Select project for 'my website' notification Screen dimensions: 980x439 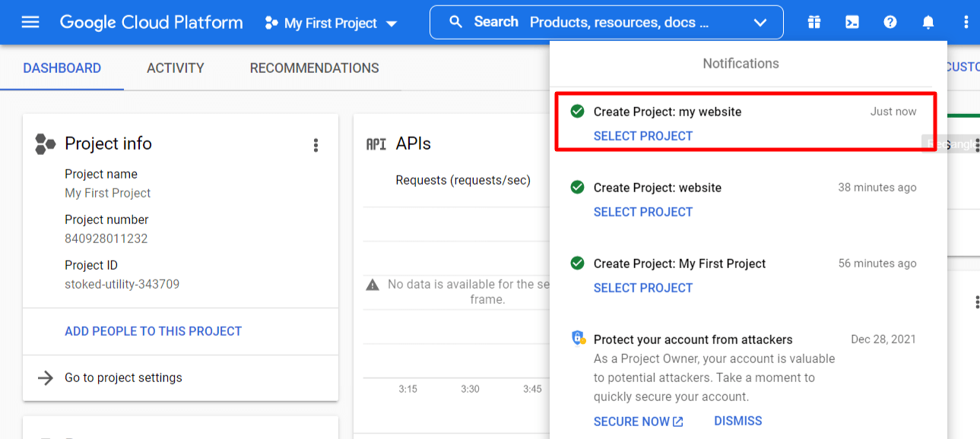tap(643, 136)
